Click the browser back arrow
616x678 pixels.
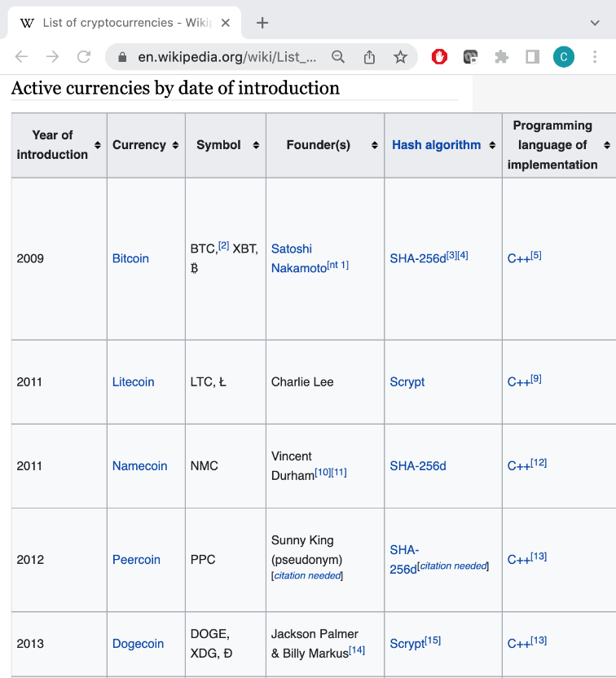(x=21, y=57)
